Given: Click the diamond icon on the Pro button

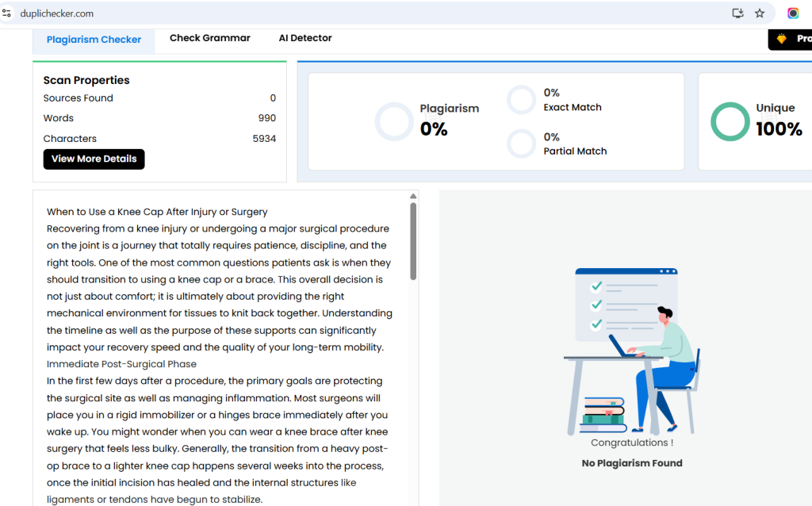Looking at the screenshot, I should click(x=782, y=39).
